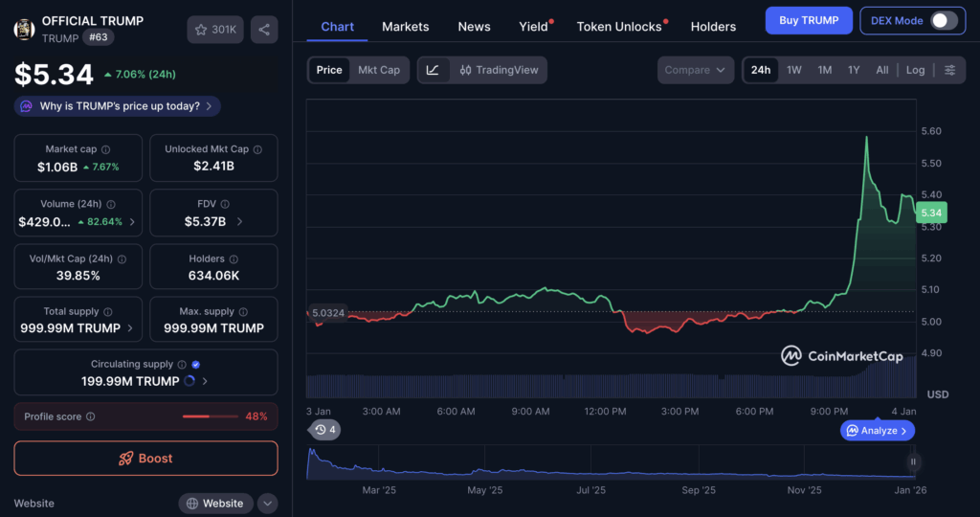980x517 pixels.
Task: Enable Log scale on the chart
Action: 915,70
